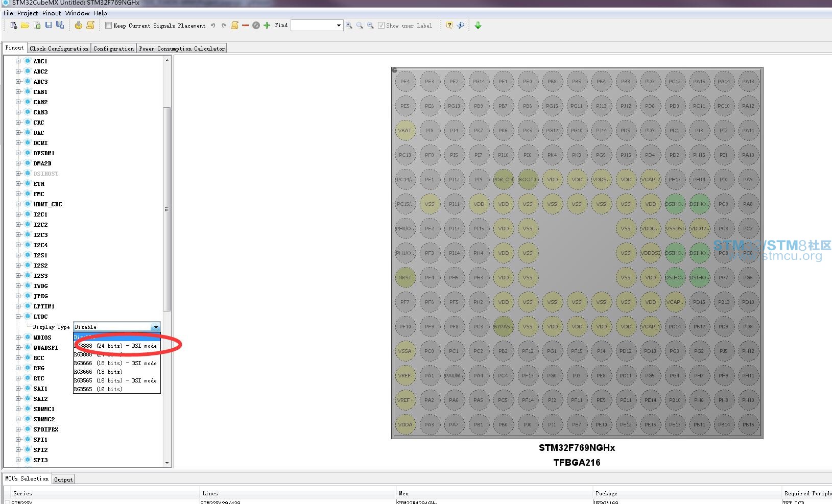832x504 pixels.
Task: Click the BOOT0 pin on chip
Action: [528, 179]
